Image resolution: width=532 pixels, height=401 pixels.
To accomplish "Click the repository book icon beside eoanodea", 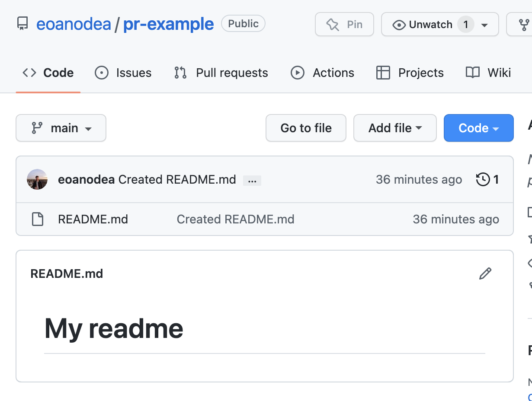I will pos(22,24).
